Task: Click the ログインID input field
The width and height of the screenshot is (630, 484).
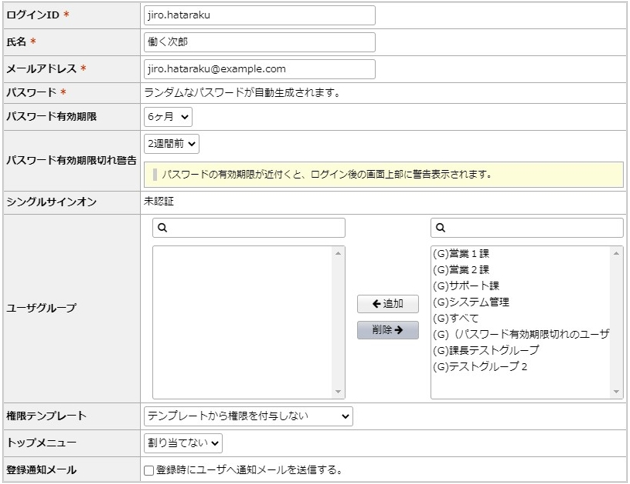Action: (x=260, y=15)
